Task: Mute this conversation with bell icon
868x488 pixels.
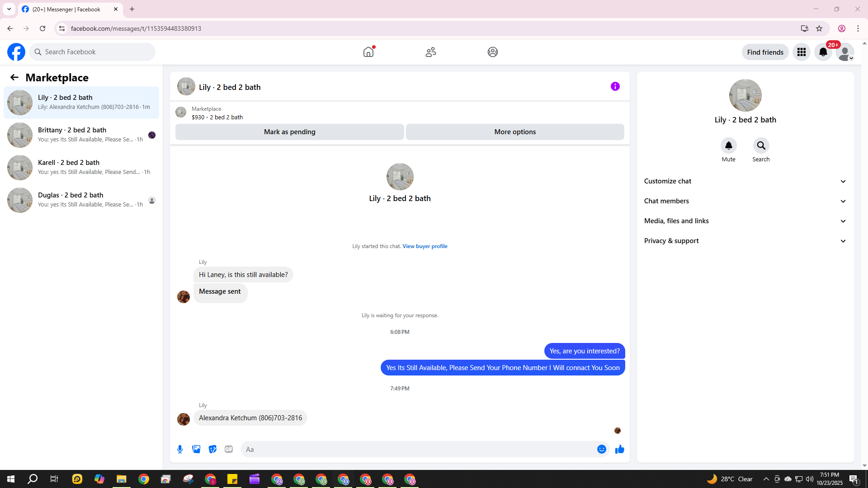Action: (728, 145)
